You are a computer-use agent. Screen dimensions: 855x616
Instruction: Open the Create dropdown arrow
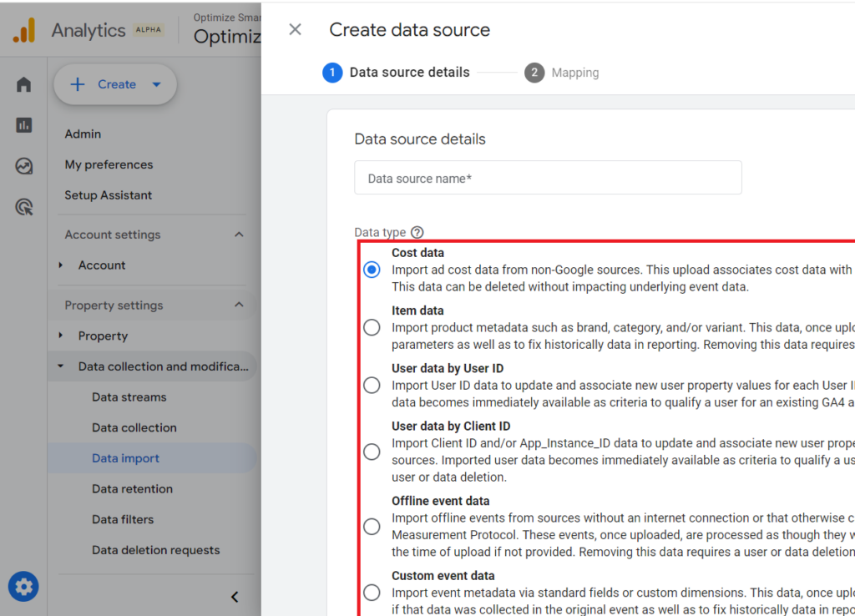[156, 84]
